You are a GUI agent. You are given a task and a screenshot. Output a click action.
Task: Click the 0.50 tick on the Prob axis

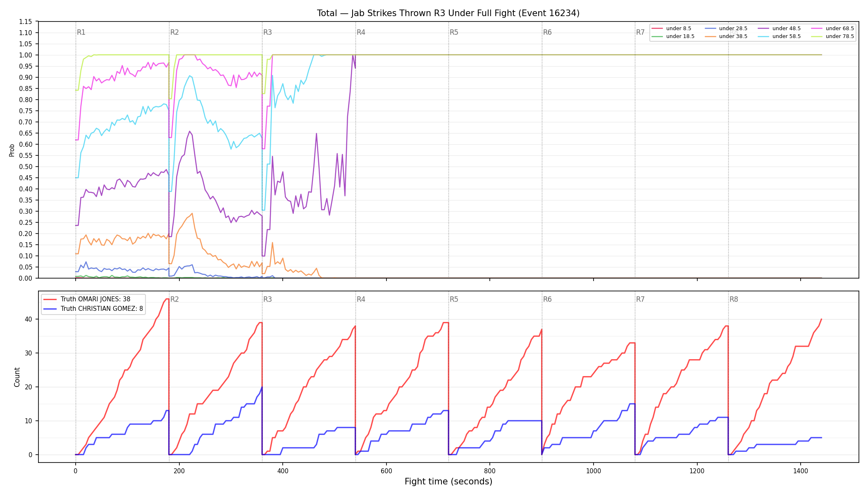click(26, 167)
